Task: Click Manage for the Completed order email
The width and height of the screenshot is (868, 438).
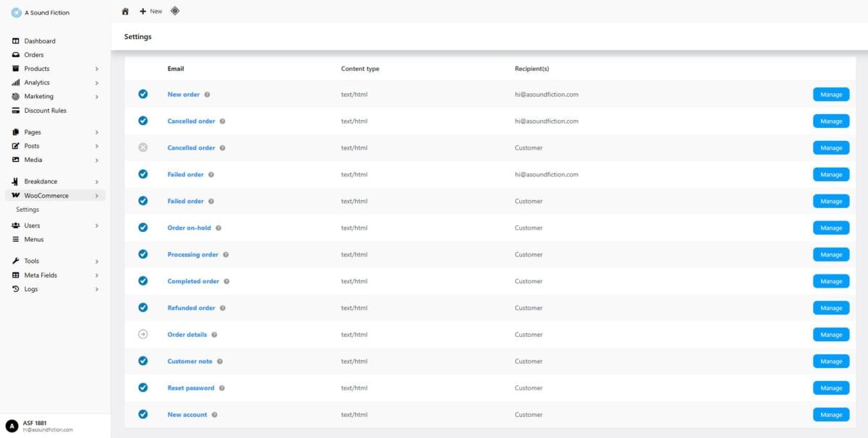Action: (x=830, y=280)
